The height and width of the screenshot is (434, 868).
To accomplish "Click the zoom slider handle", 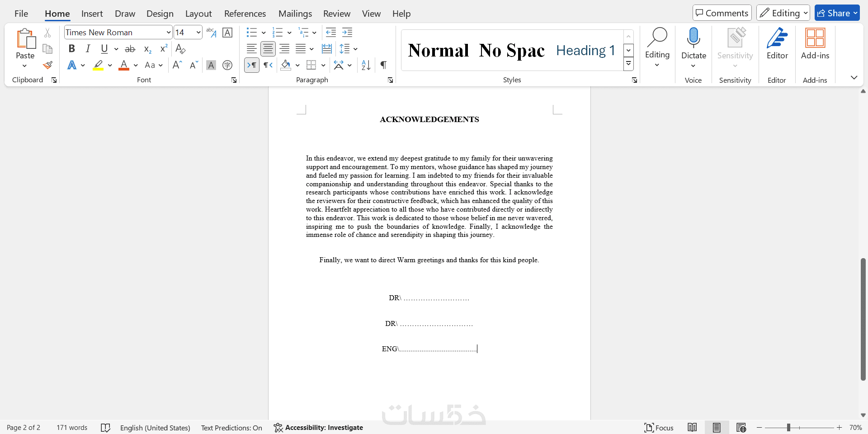I will 788,428.
